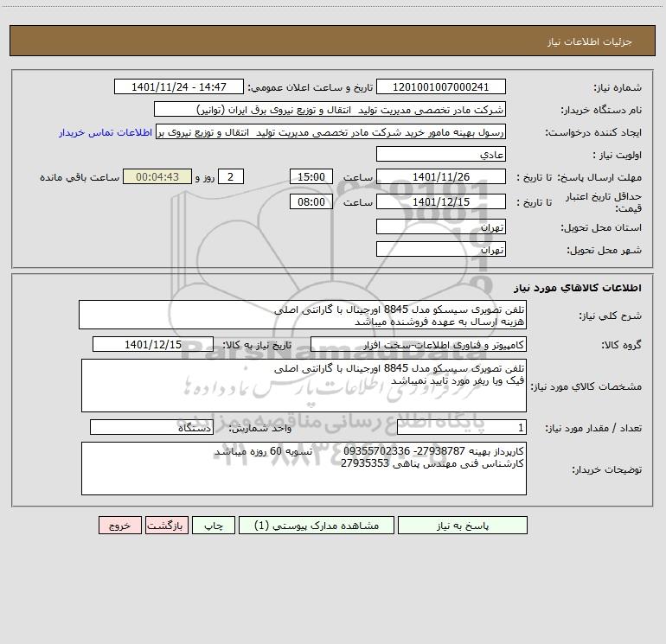666x644 pixels.
Task: Click the خروج exit button
Action: (x=119, y=526)
